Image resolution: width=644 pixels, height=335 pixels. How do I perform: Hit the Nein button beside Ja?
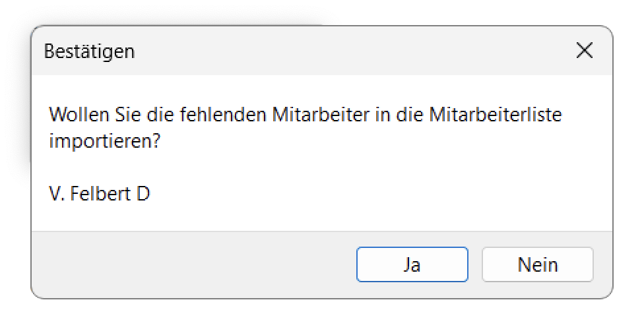537,264
